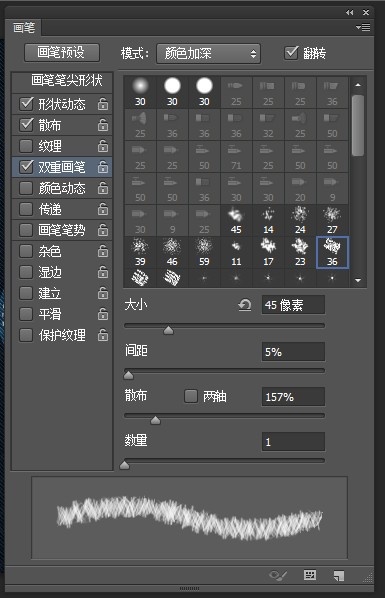Click the 画笔预设 button

pos(62,53)
